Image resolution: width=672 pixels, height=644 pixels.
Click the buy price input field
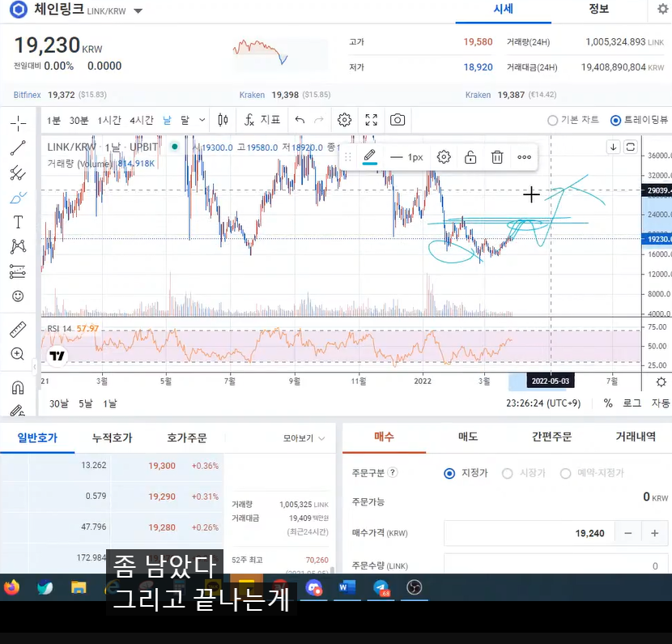pos(530,533)
